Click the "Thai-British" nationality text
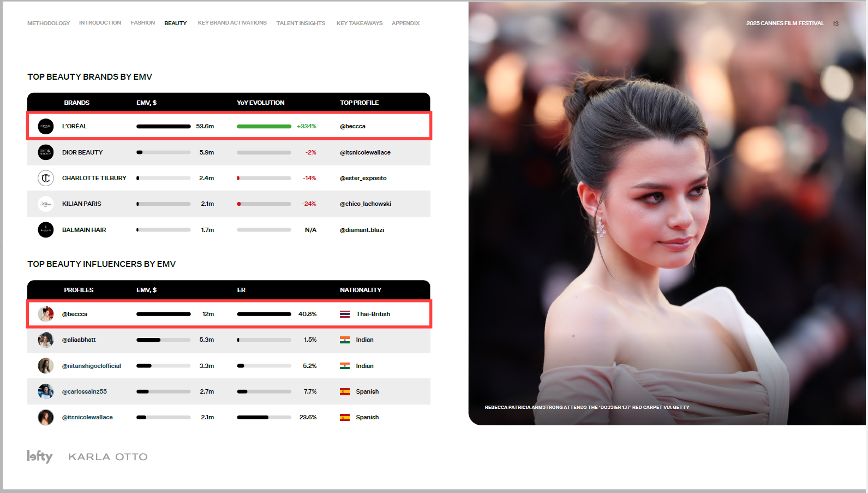The height and width of the screenshot is (493, 868). [x=373, y=314]
